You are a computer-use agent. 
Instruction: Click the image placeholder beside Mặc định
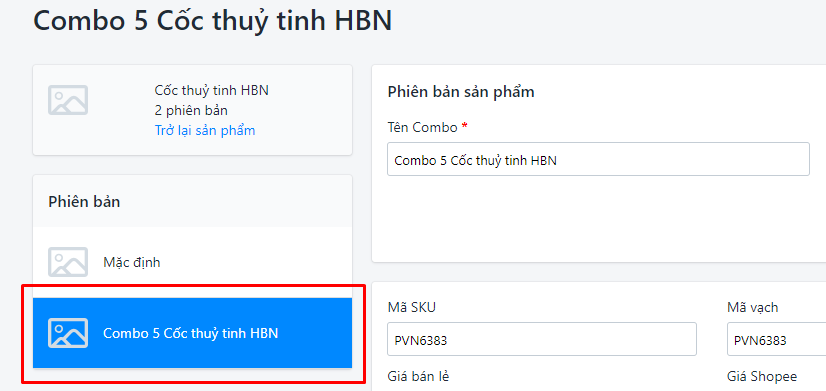[x=68, y=262]
